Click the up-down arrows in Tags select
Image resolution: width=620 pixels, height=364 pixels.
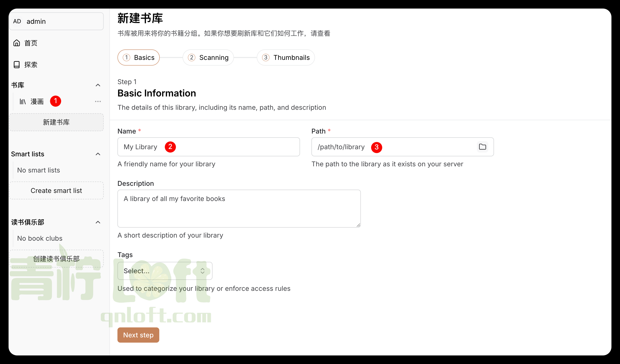202,271
